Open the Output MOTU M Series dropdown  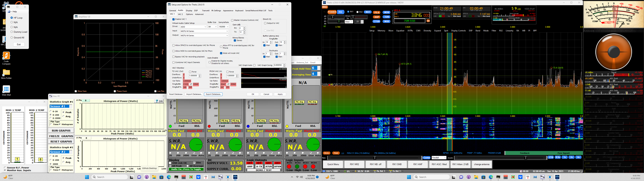(204, 36)
